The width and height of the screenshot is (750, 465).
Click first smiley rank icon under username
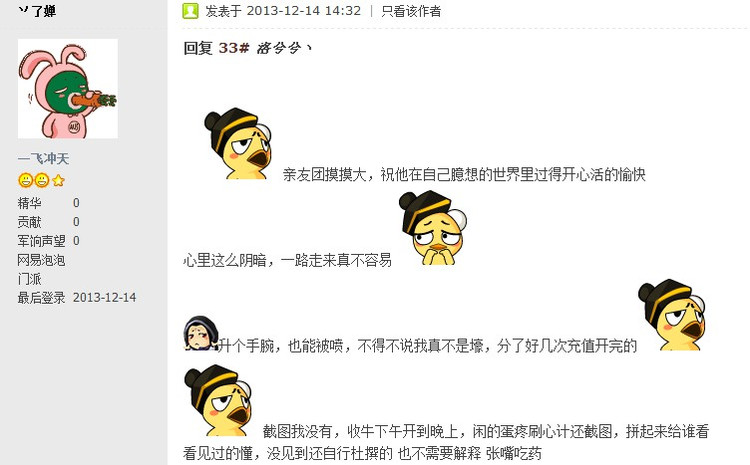click(25, 180)
